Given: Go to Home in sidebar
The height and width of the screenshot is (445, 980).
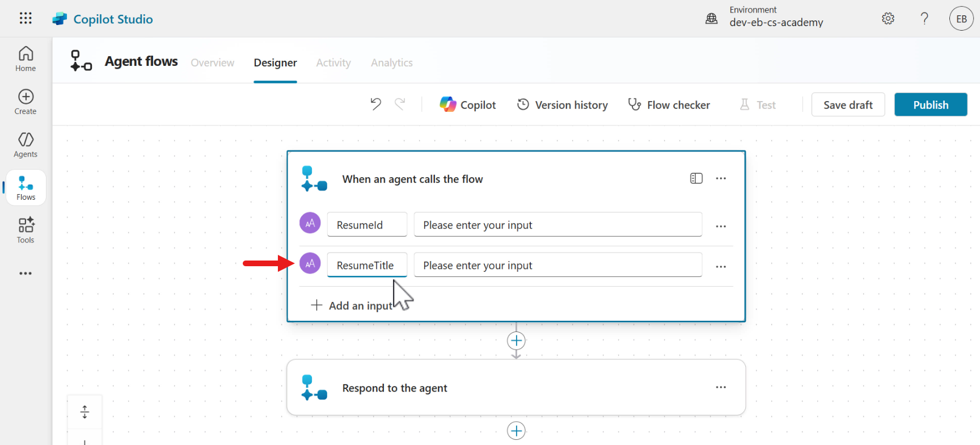Looking at the screenshot, I should tap(26, 59).
